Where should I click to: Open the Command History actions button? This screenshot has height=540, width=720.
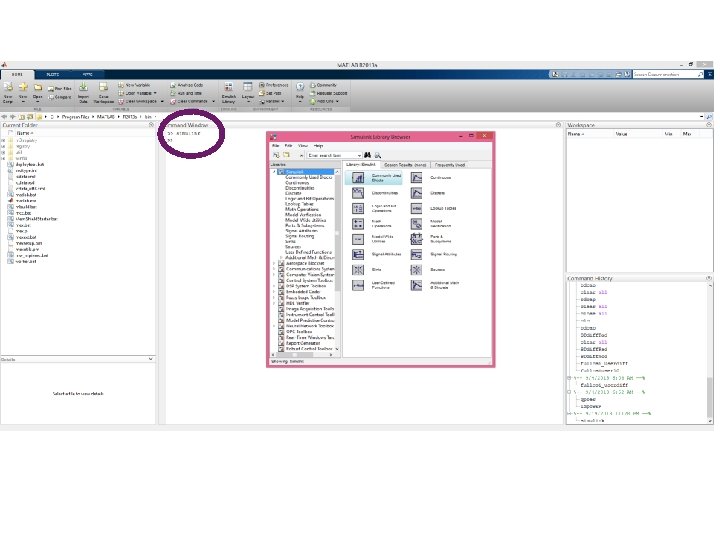point(709,278)
